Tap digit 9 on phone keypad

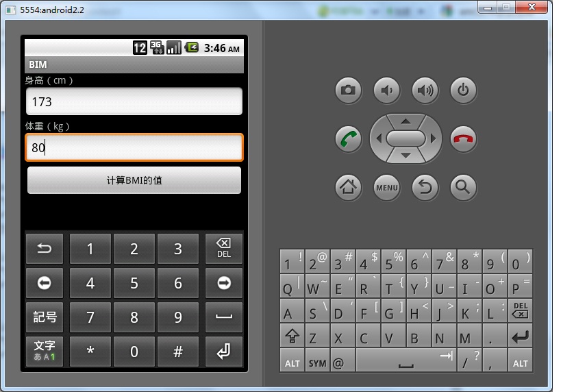pos(178,317)
